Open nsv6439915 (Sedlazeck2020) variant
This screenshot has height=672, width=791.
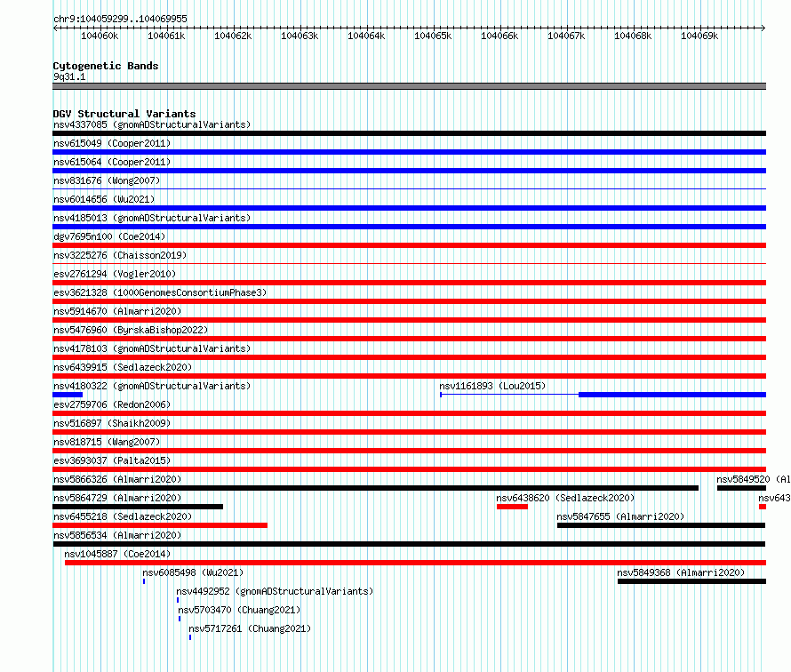click(x=123, y=367)
